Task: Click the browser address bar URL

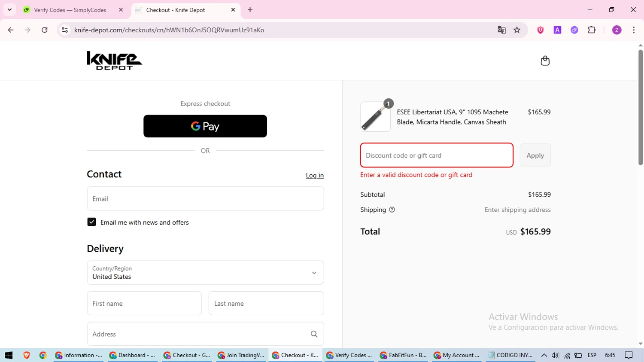Action: [x=169, y=30]
